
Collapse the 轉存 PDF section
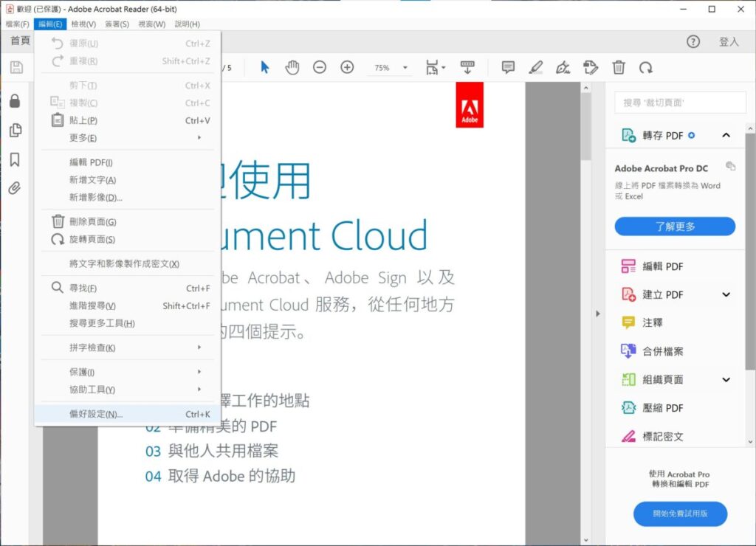[x=726, y=136]
